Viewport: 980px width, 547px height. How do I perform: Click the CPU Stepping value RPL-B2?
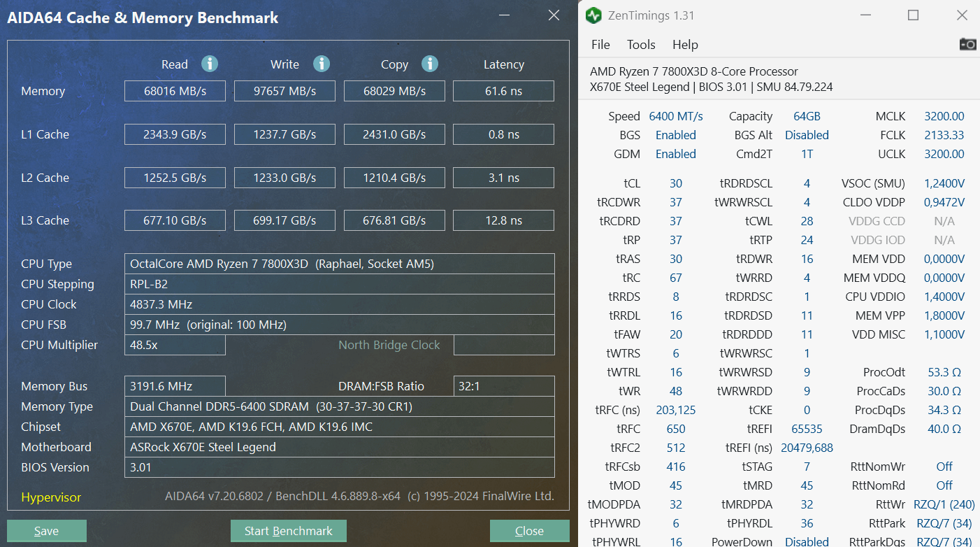[339, 284]
